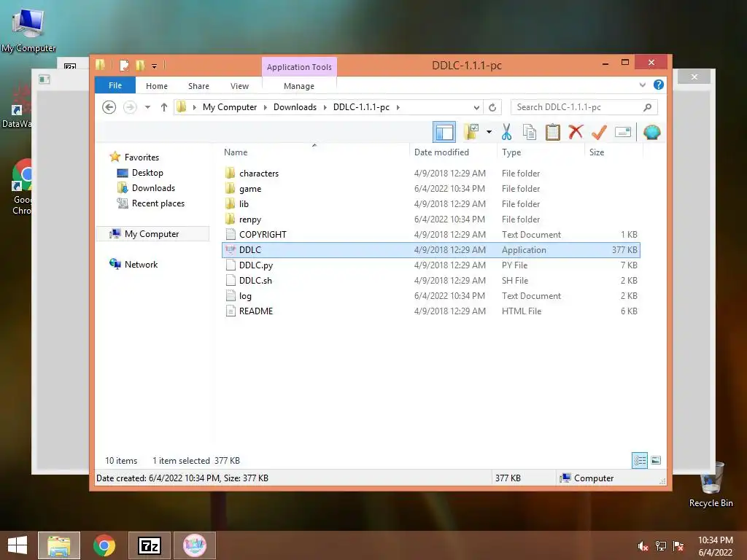Select the Application Tools contextual tab
The height and width of the screenshot is (560, 747).
[x=299, y=67]
